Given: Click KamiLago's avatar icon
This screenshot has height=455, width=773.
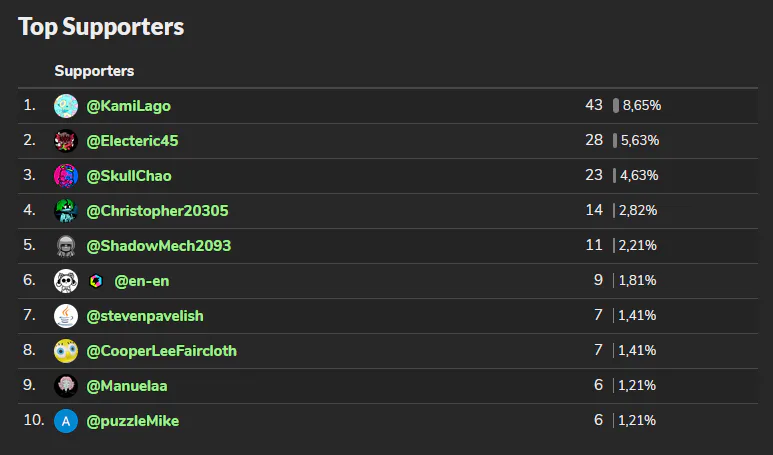Looking at the screenshot, I should pyautogui.click(x=66, y=106).
